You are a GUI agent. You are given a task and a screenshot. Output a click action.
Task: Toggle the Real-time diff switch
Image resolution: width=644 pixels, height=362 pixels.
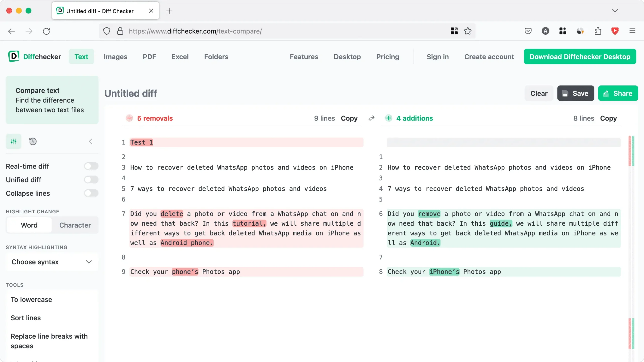91,166
